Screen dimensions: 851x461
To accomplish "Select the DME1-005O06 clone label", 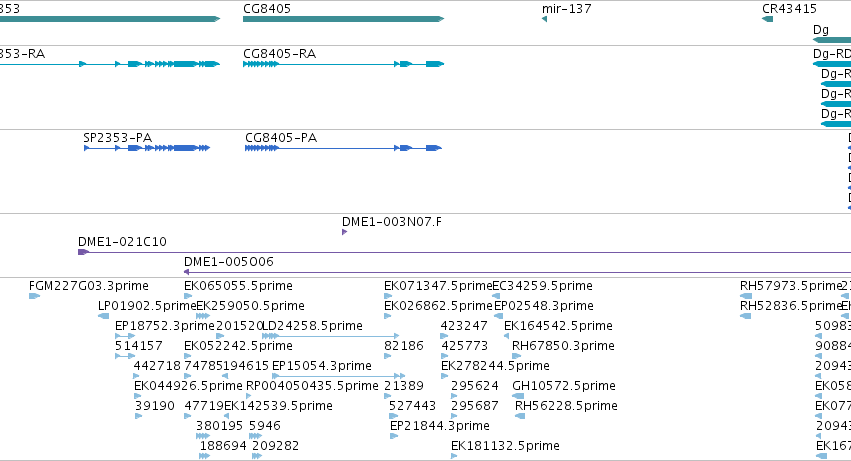I will pos(228,262).
